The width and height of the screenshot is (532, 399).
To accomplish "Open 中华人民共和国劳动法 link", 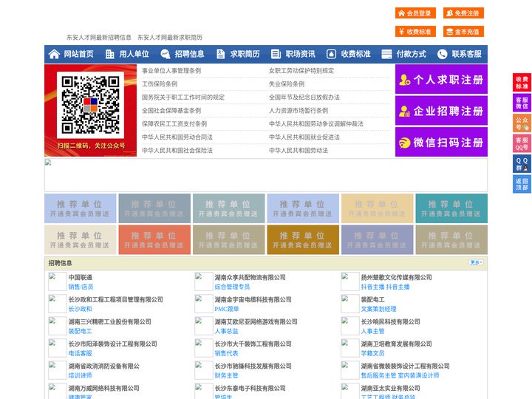I will pyautogui.click(x=299, y=150).
